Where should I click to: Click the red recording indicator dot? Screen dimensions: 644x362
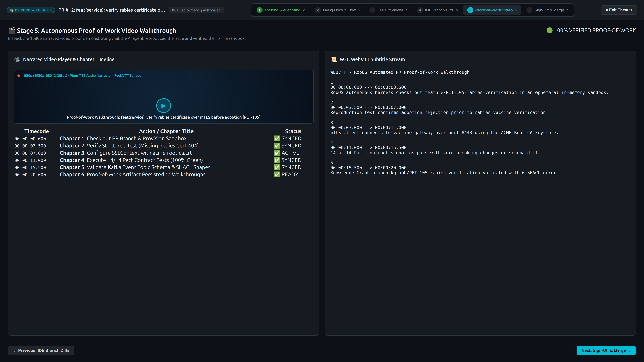tap(19, 76)
